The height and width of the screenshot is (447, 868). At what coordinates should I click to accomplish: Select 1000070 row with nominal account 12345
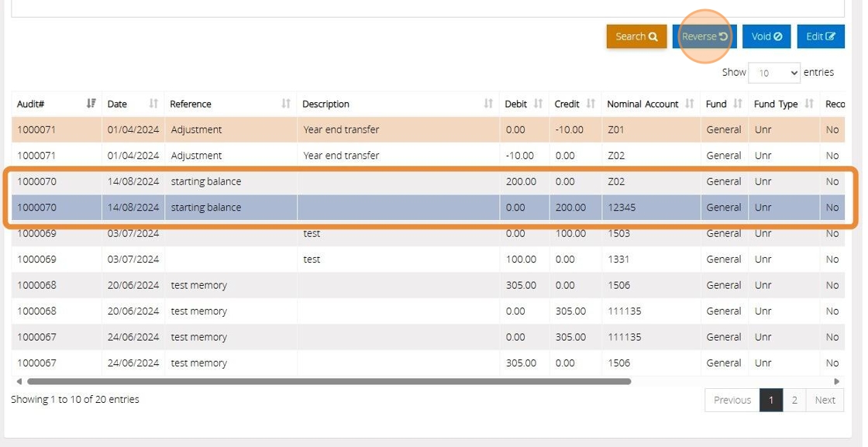point(428,208)
